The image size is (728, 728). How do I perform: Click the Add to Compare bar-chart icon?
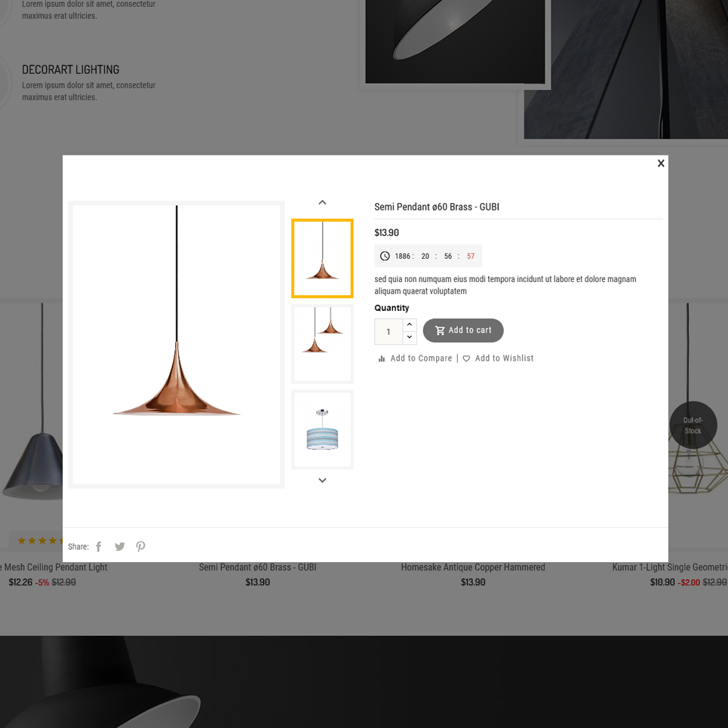point(382,358)
